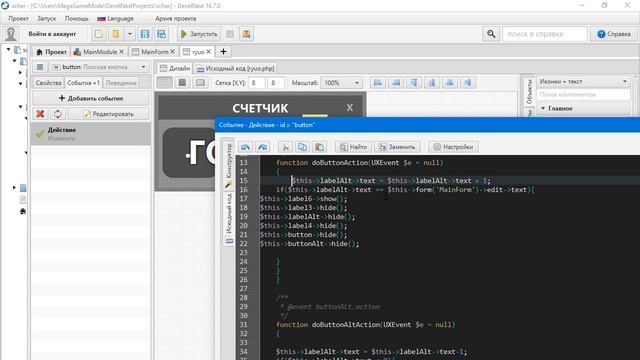The height and width of the screenshot is (360, 640).
Task: Switch to the События +1 tab
Action: point(83,83)
